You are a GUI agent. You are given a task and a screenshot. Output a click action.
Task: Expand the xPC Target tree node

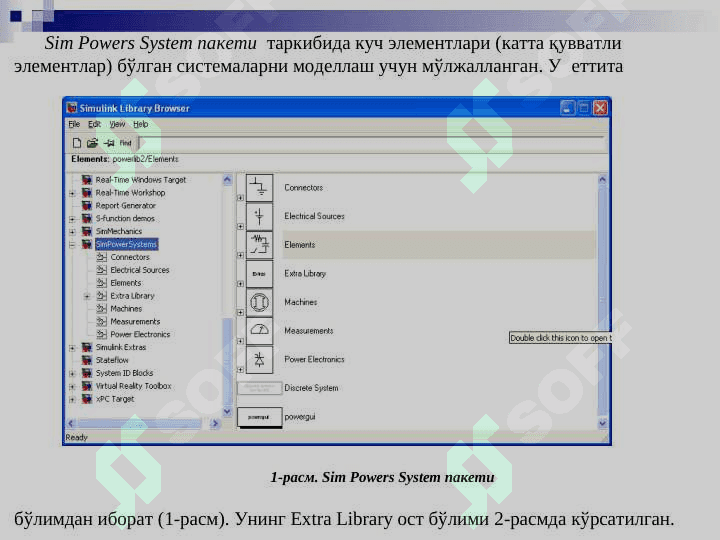(72, 399)
